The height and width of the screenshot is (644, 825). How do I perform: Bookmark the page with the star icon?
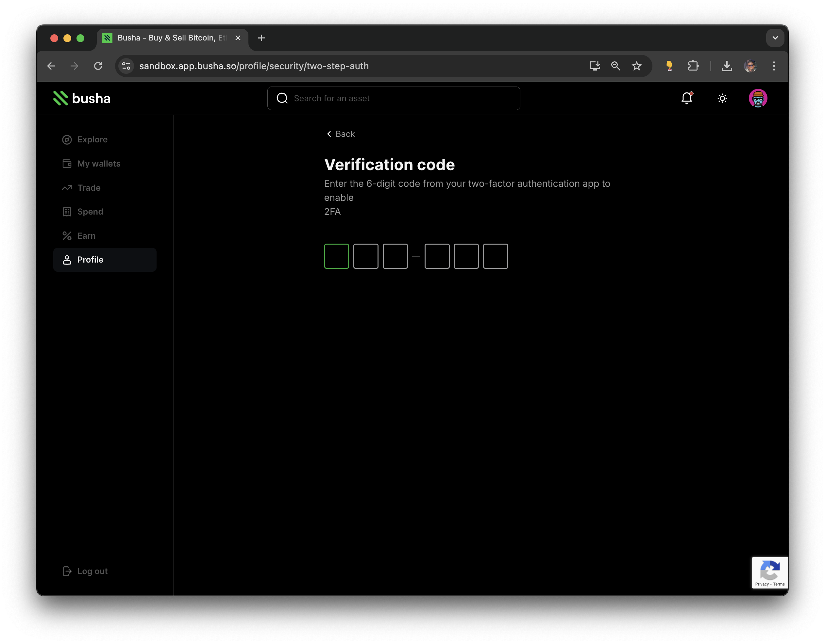click(x=637, y=66)
